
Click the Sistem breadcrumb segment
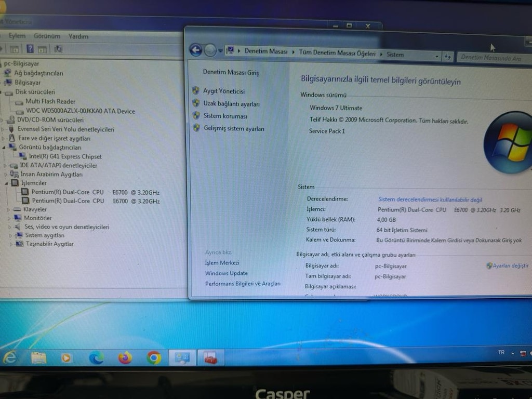(395, 55)
